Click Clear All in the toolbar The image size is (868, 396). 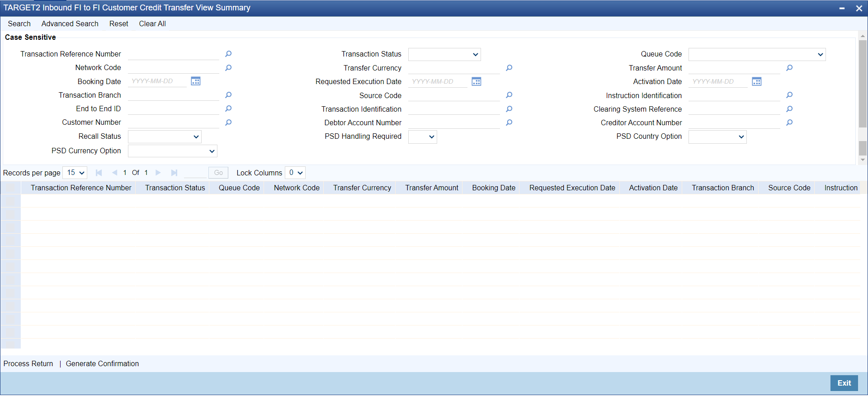[152, 24]
